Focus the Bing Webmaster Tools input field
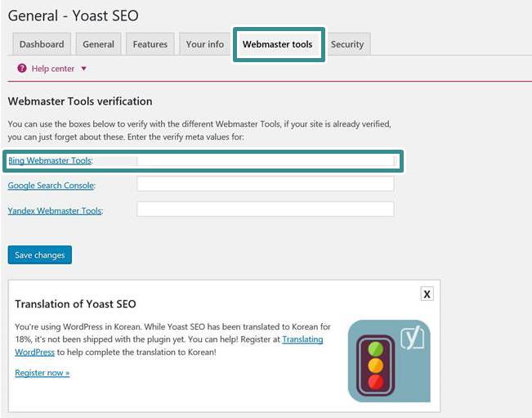This screenshot has width=532, height=418. point(266,161)
